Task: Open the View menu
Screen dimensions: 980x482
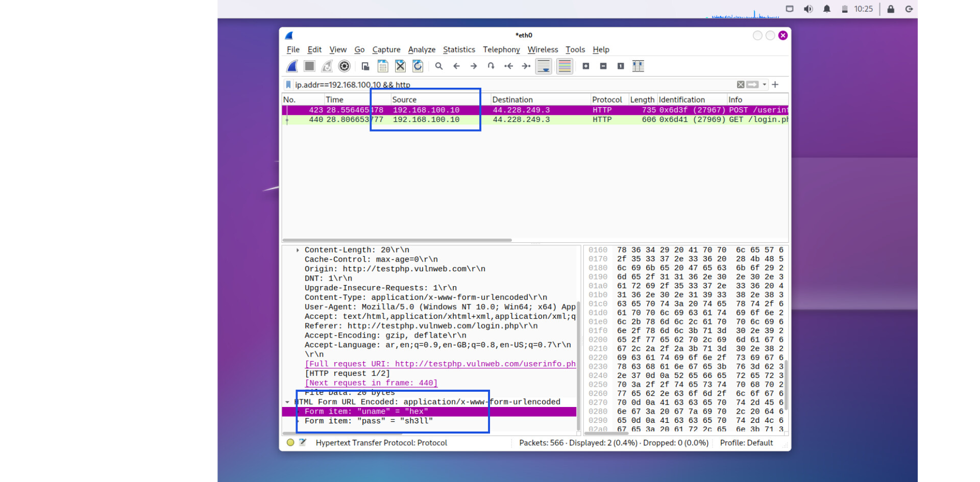Action: coord(338,49)
